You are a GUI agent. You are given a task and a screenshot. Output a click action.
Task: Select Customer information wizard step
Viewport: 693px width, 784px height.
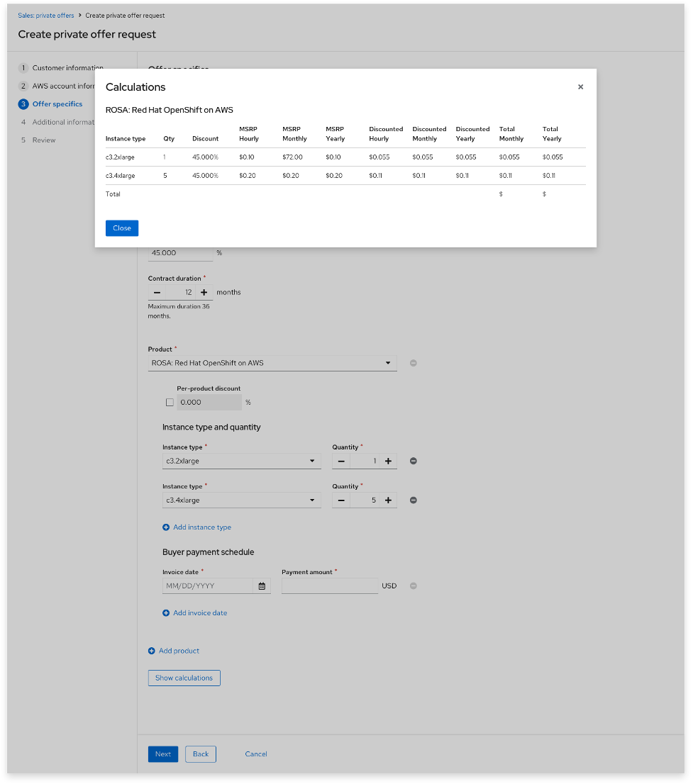pyautogui.click(x=60, y=68)
